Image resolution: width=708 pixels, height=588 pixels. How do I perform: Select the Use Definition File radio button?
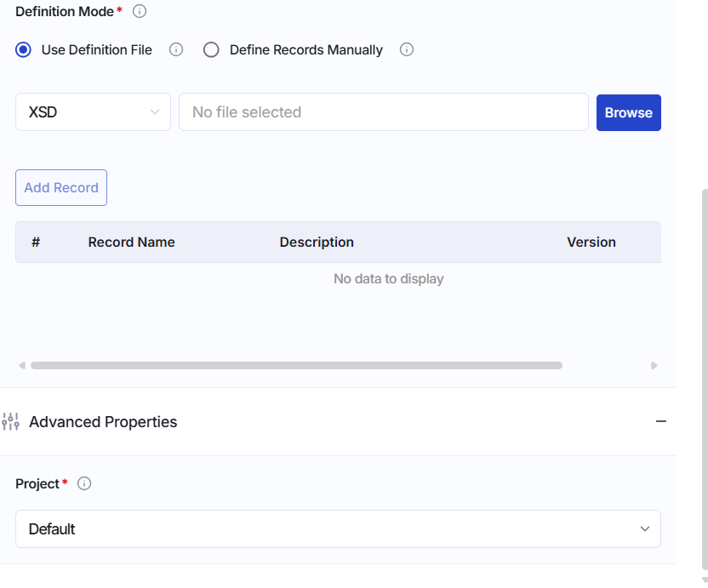coord(23,49)
